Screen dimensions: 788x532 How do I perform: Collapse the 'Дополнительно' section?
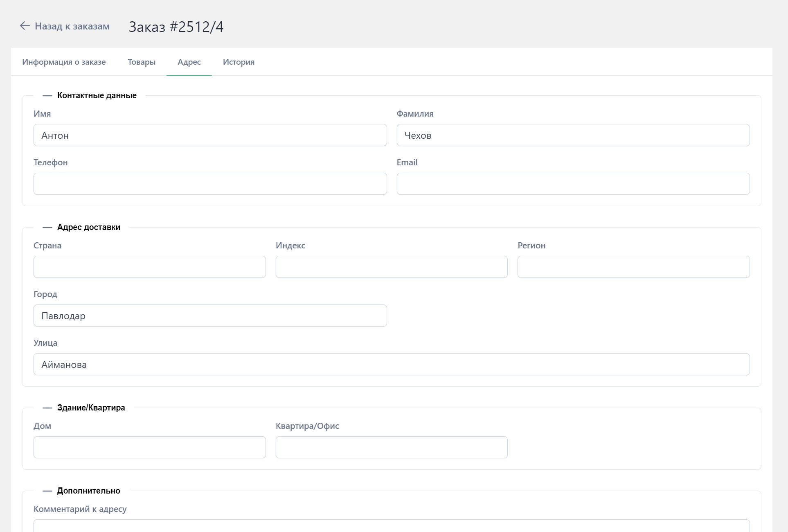[x=47, y=491]
